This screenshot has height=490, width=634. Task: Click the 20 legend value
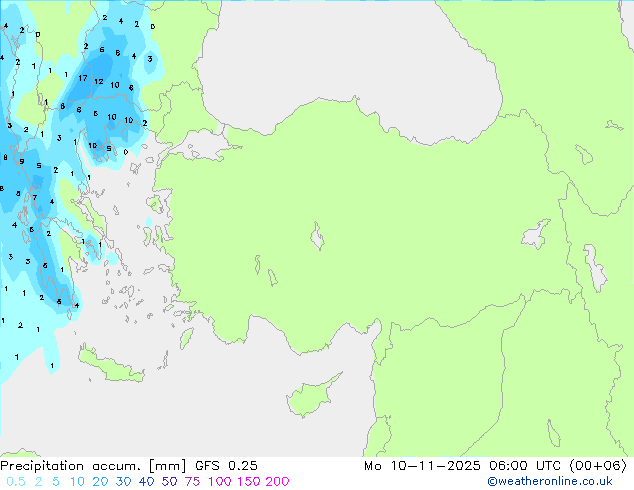tap(100, 482)
